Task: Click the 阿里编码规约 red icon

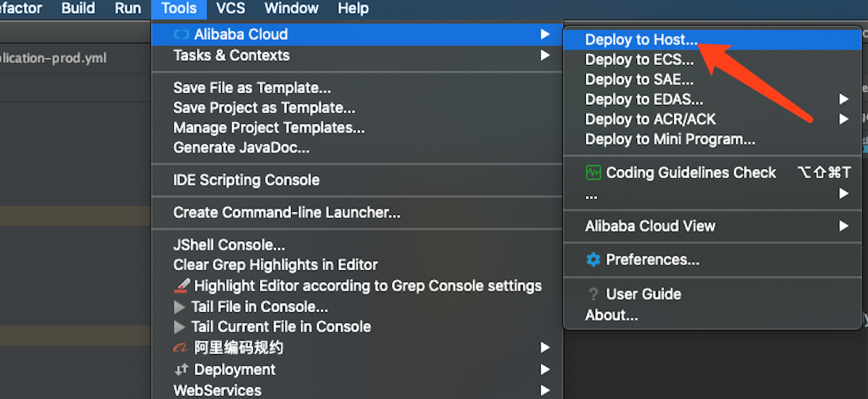Action: click(181, 348)
